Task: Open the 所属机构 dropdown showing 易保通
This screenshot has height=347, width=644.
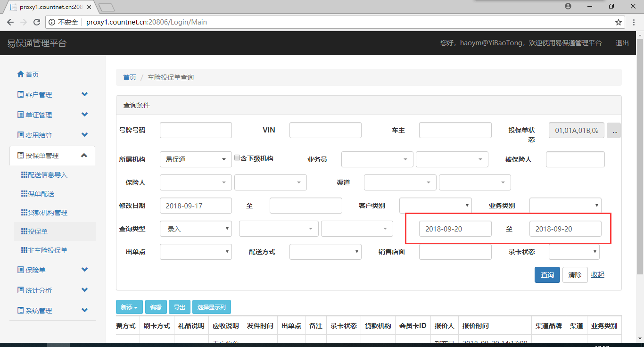Action: tap(196, 159)
